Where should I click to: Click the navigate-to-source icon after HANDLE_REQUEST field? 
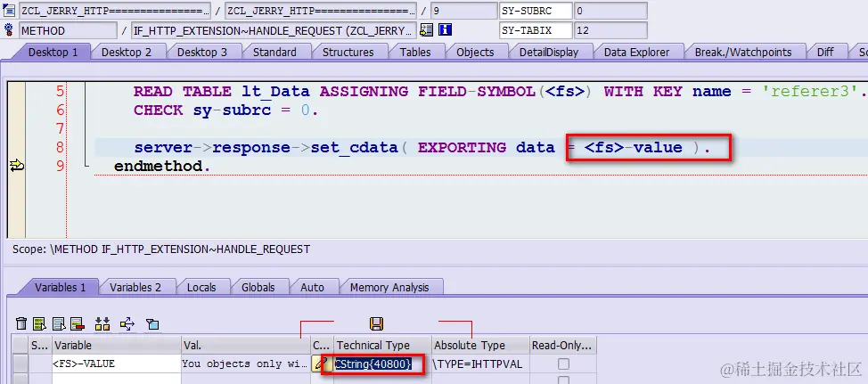[426, 30]
